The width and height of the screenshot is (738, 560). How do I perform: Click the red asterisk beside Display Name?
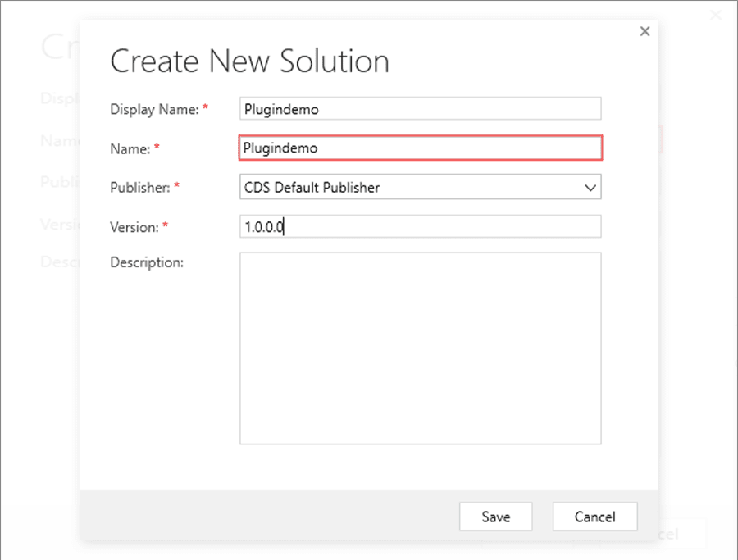205,108
